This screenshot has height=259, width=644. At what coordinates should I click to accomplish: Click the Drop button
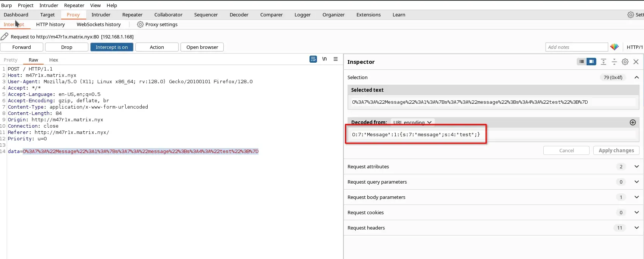tap(67, 47)
